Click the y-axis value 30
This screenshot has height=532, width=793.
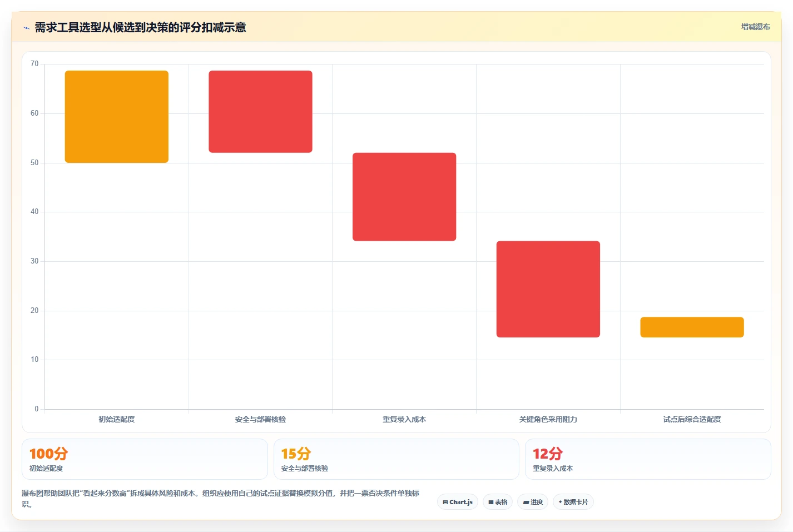pos(34,261)
